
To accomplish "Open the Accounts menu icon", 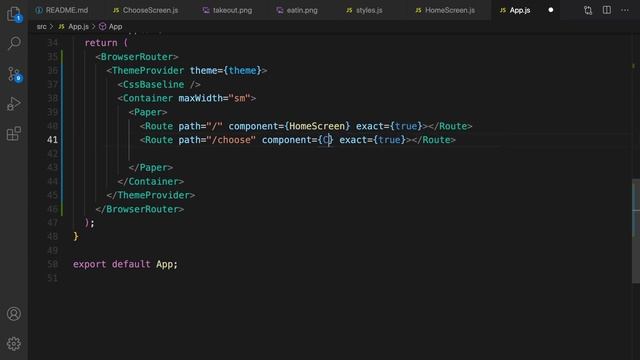I will tap(14, 313).
